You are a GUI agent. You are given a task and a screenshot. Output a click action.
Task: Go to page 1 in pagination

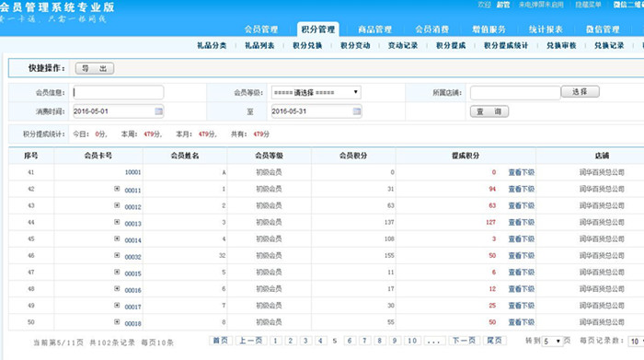[276, 341]
